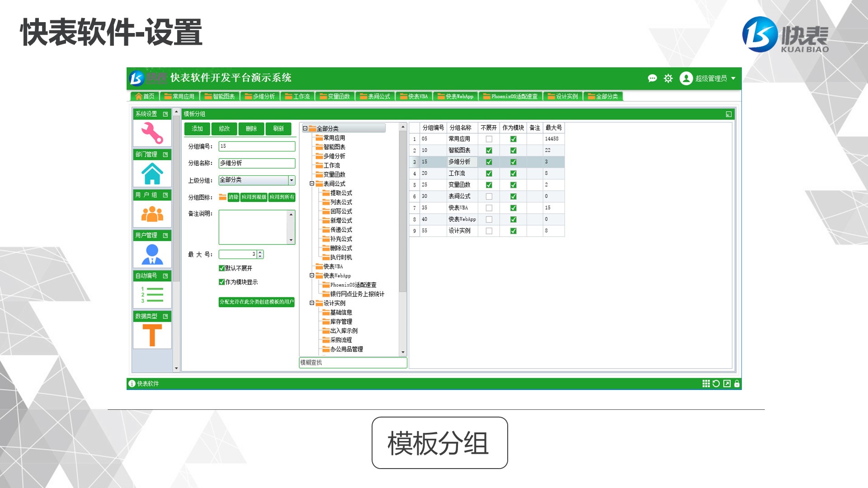
Task: Click popout icon on 自动编号 header
Action: point(165,276)
